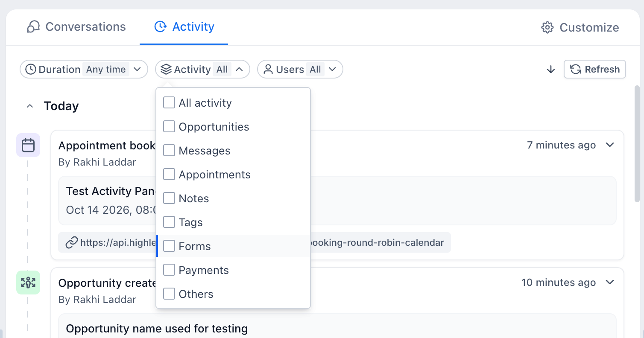Select the Activity tab
The height and width of the screenshot is (338, 644).
pos(184,27)
